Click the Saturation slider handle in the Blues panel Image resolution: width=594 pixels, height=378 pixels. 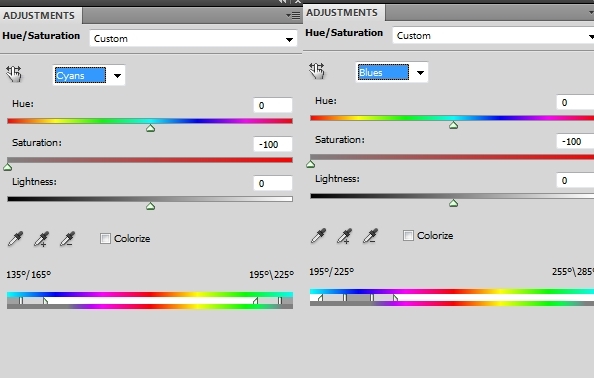(x=311, y=164)
